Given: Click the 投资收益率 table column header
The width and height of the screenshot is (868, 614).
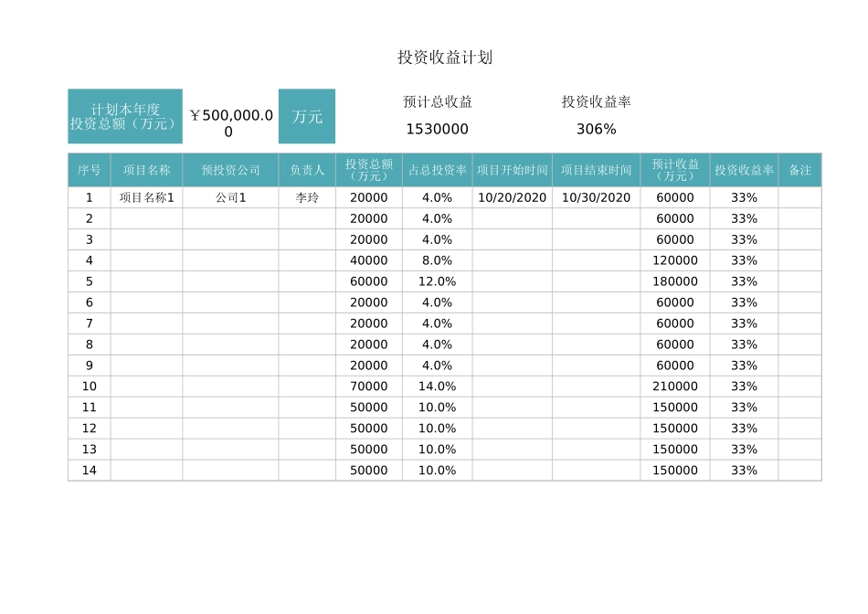Looking at the screenshot, I should coord(744,170).
